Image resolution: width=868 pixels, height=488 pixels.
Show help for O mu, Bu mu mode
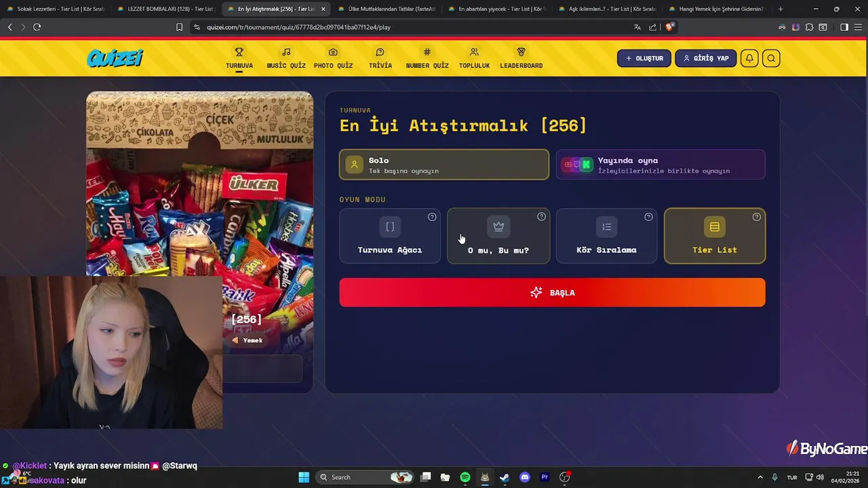(x=541, y=217)
